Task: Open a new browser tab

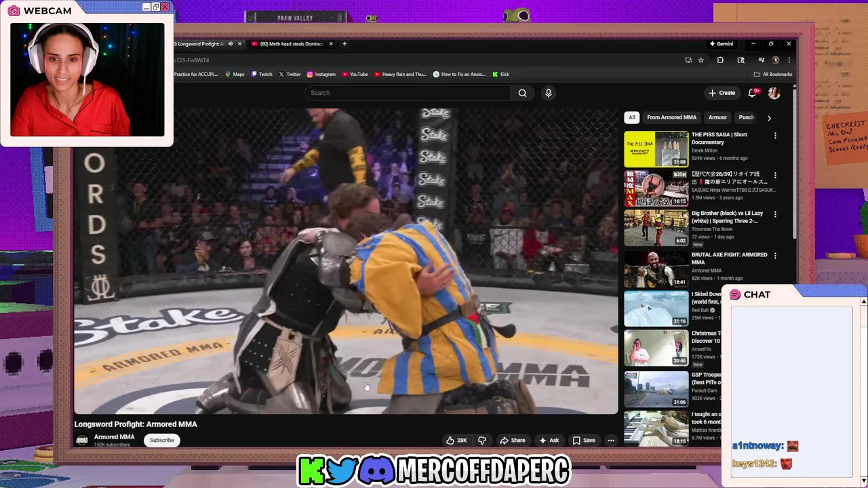Action: [x=344, y=44]
